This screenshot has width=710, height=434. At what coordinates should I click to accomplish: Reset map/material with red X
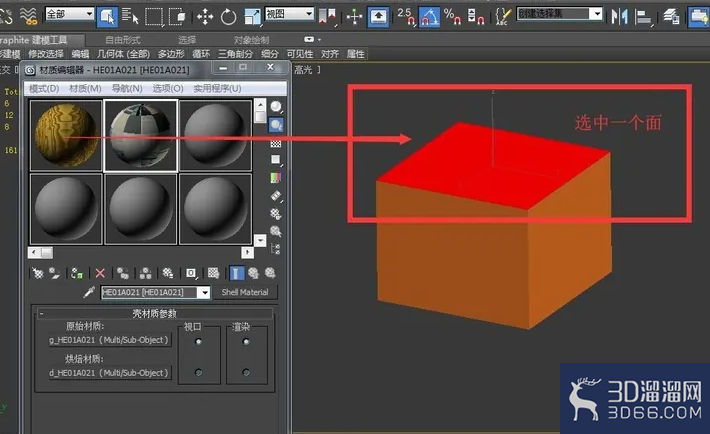[x=100, y=273]
